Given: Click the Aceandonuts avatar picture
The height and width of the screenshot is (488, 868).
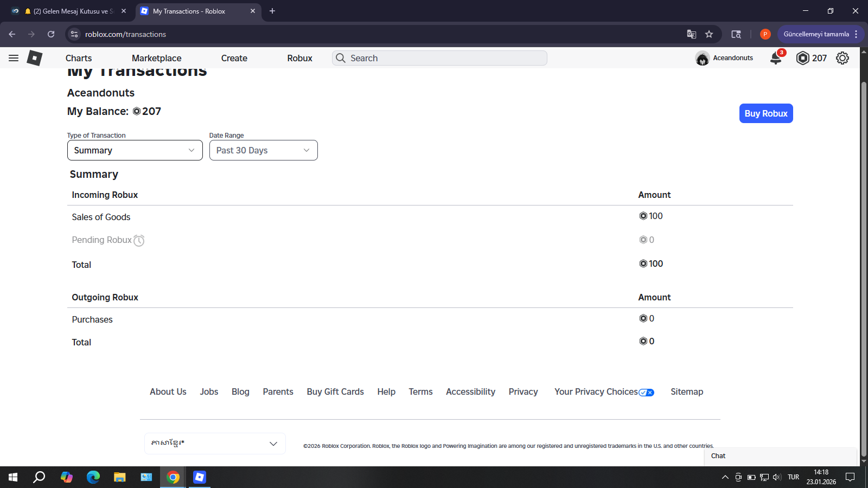Looking at the screenshot, I should pos(703,58).
